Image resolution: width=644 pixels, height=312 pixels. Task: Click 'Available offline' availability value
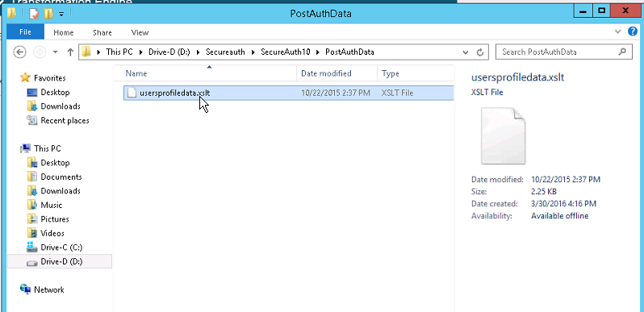pos(560,216)
